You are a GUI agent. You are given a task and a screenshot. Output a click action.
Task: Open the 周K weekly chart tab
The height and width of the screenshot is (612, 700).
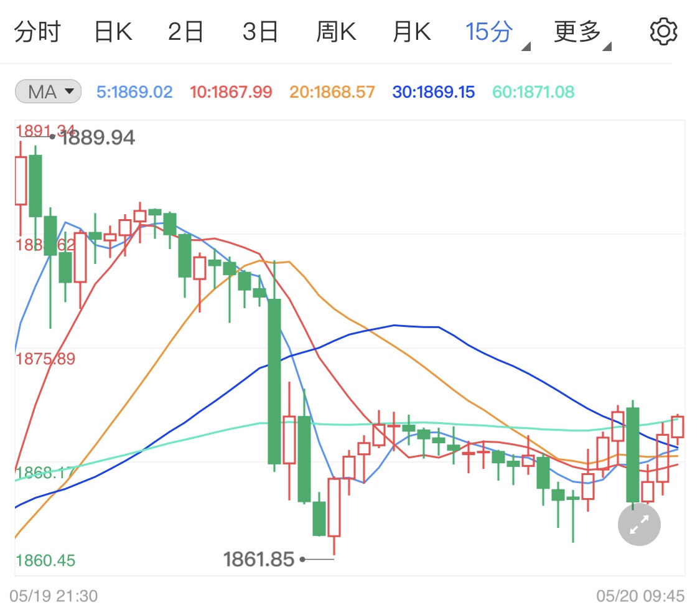coord(336,32)
